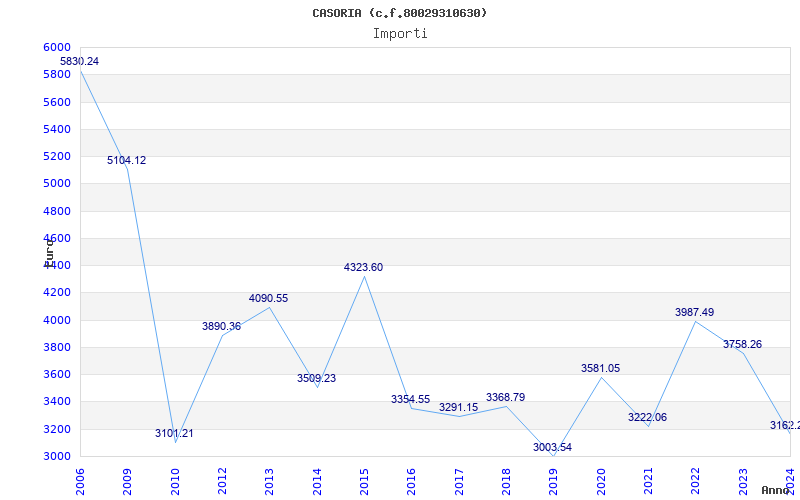This screenshot has width=800, height=500.
Task: Click the 2020 x-axis year label
Action: coord(601,482)
